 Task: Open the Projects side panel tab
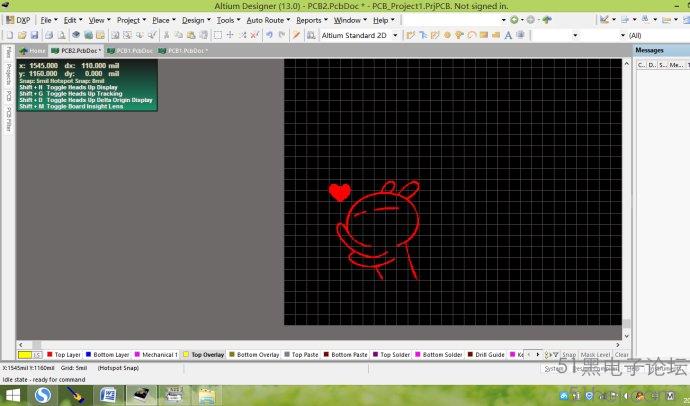8,74
